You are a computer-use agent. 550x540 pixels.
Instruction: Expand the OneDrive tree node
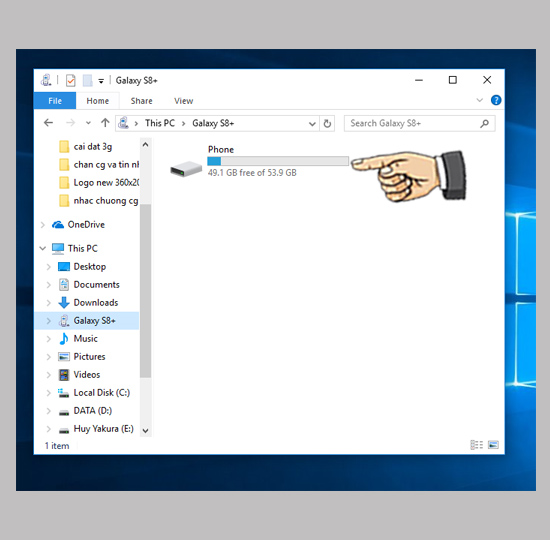coord(42,225)
